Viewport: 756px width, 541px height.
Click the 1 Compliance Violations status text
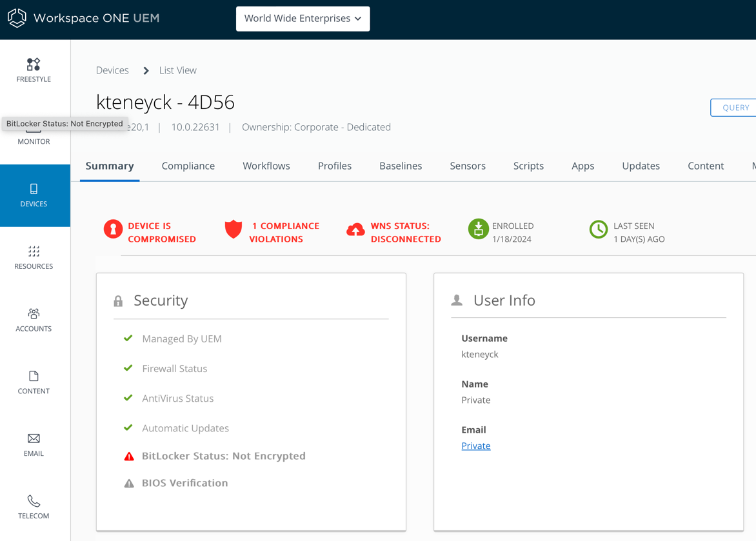tap(284, 232)
